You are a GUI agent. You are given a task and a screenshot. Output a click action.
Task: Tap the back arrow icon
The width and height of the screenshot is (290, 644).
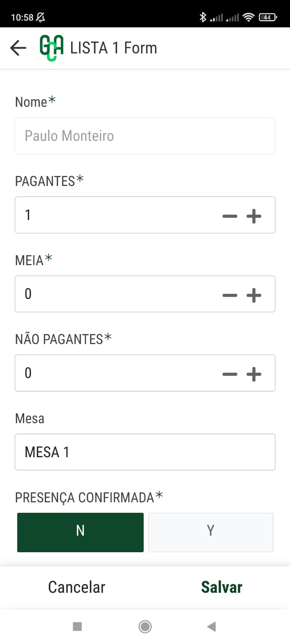pyautogui.click(x=18, y=48)
